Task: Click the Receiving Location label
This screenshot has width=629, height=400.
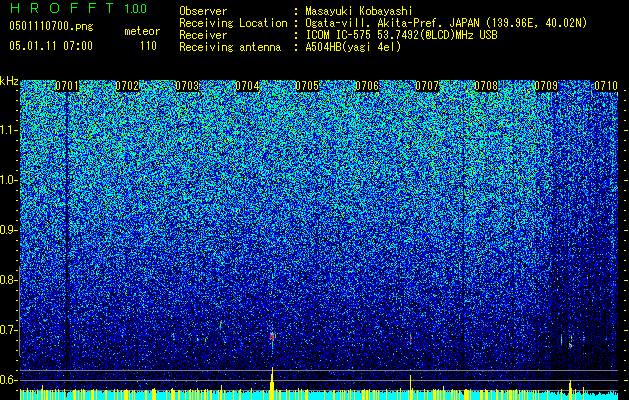Action: (233, 23)
